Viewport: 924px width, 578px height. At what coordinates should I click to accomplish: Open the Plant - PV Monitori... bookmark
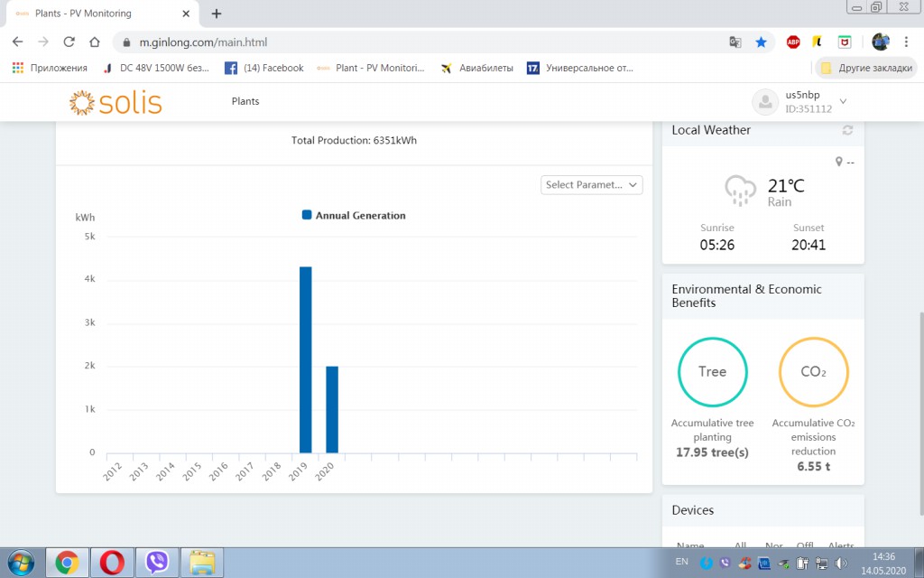[371, 68]
